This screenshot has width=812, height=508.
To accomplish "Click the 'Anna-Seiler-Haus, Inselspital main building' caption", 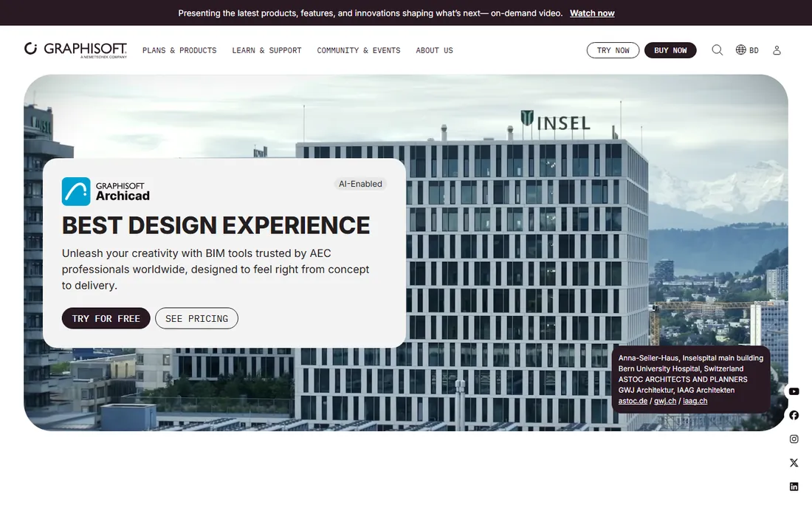I will tap(691, 358).
